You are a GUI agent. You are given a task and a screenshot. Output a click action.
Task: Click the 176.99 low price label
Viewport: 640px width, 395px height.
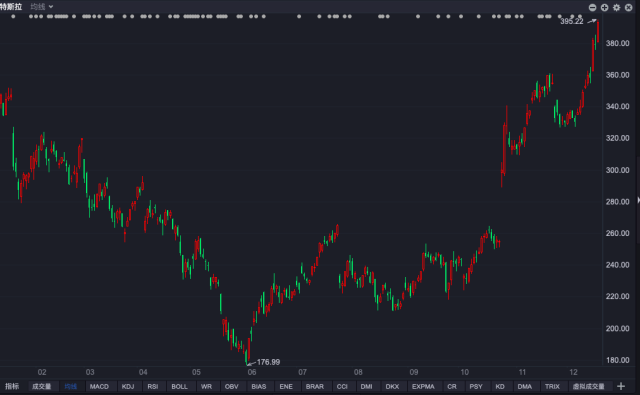268,362
